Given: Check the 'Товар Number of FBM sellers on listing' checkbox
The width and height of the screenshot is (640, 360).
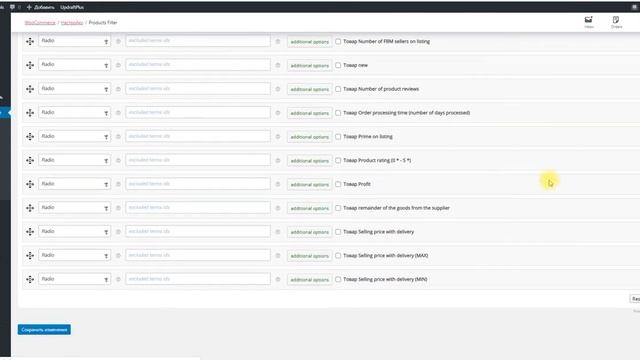Looking at the screenshot, I should [338, 41].
